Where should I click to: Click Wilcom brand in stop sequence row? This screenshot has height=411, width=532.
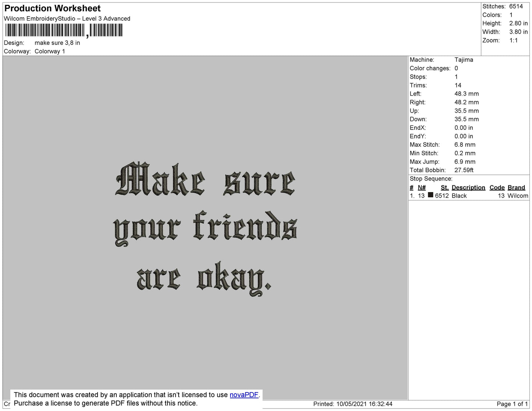(518, 196)
